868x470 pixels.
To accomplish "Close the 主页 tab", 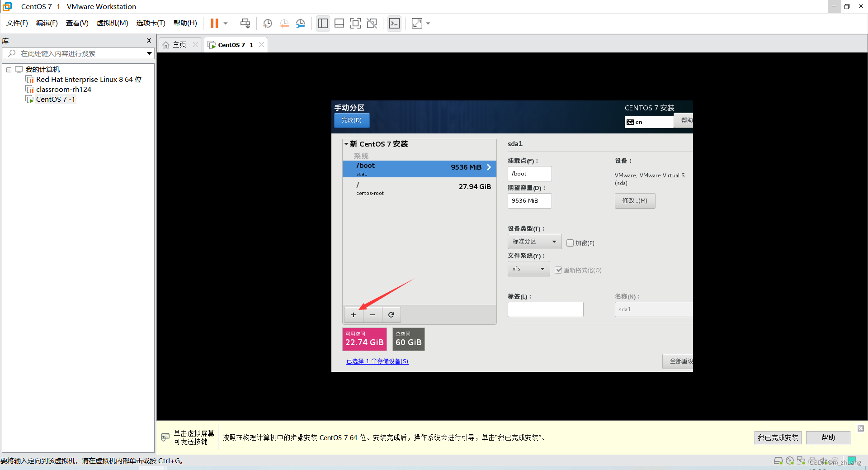I will click(195, 45).
